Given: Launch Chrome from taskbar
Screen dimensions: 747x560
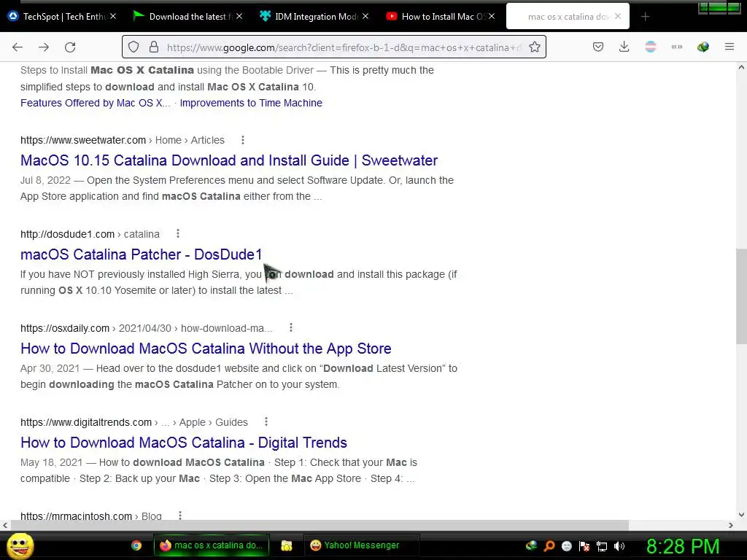Looking at the screenshot, I should pos(136,545).
